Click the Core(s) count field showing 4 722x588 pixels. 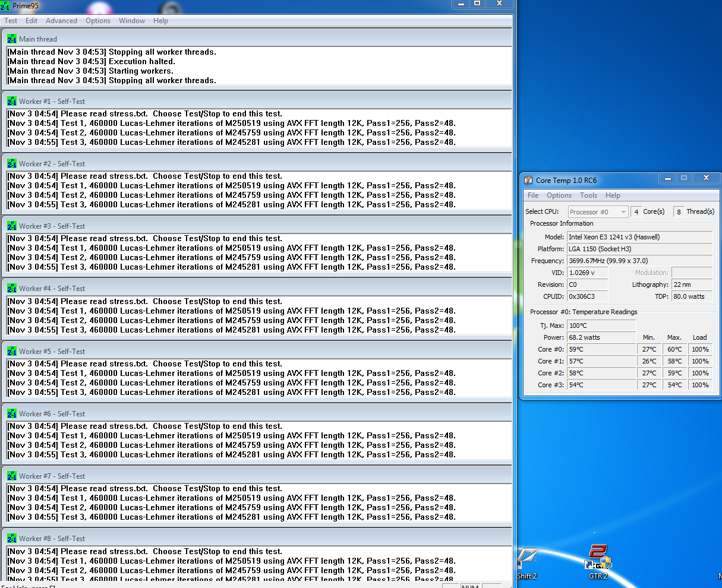pos(636,212)
